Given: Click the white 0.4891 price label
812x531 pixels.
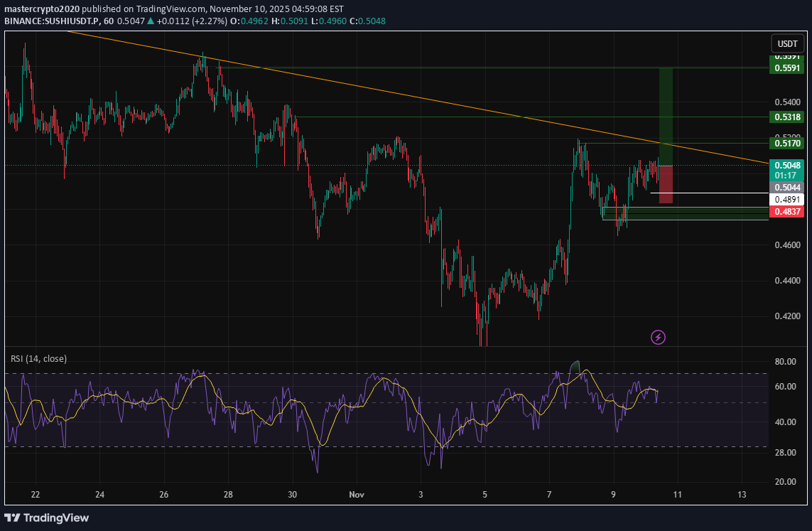Looking at the screenshot, I should coord(787,200).
